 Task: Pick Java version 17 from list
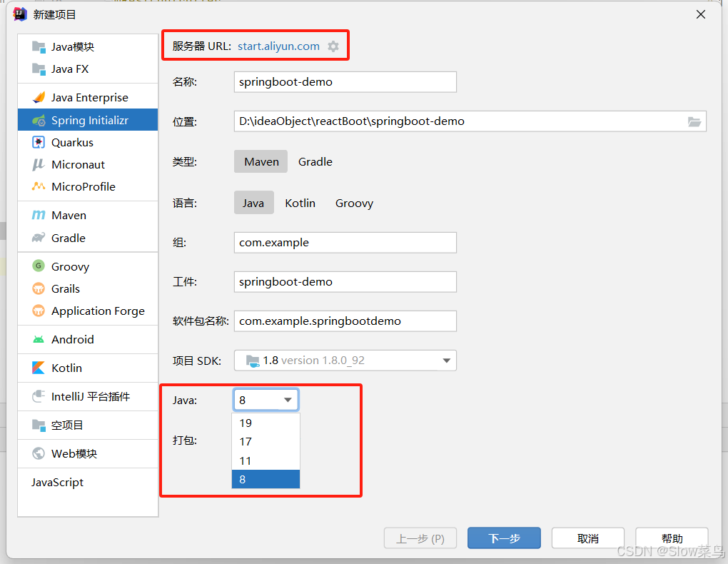[x=266, y=441]
